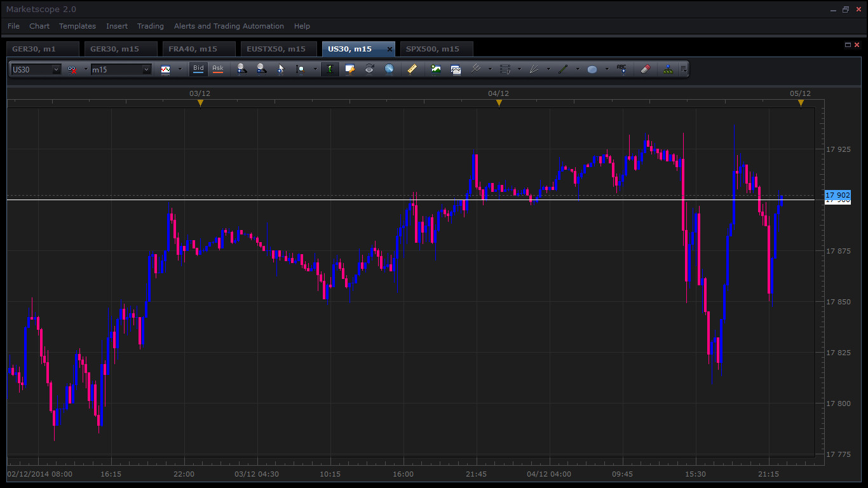Close the US30, m15 tab
Viewport: 868px width, 488px height.
(x=390, y=49)
